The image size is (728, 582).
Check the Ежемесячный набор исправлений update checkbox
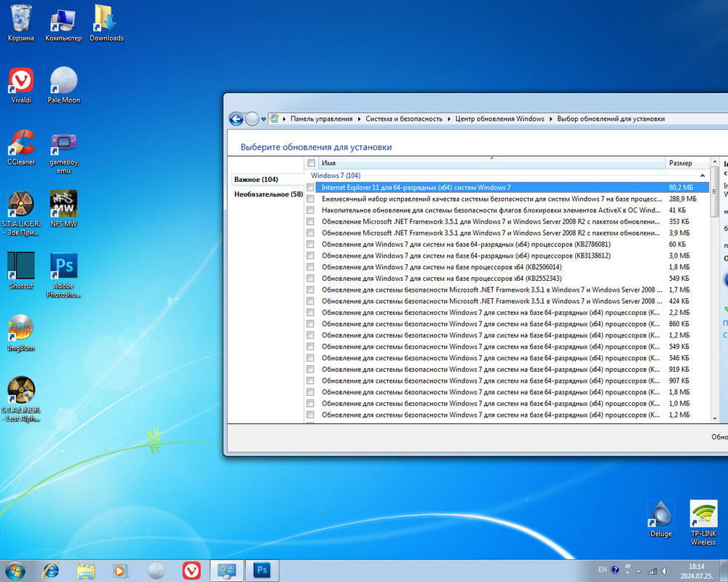(x=310, y=199)
